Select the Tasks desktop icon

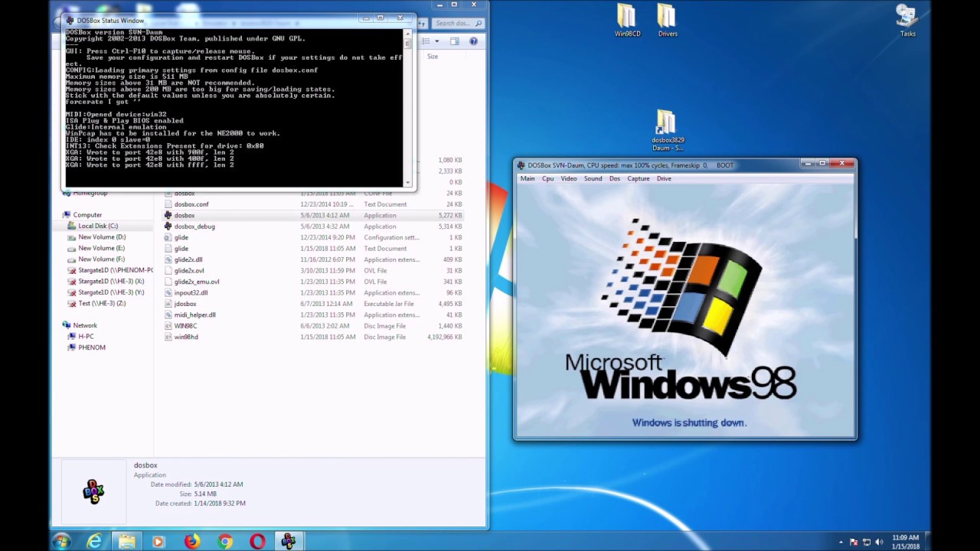pyautogui.click(x=907, y=21)
